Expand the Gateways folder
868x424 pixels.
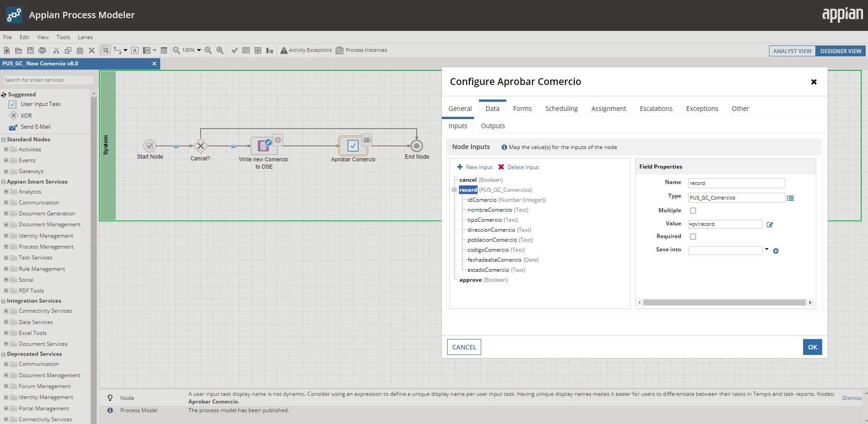tap(6, 171)
